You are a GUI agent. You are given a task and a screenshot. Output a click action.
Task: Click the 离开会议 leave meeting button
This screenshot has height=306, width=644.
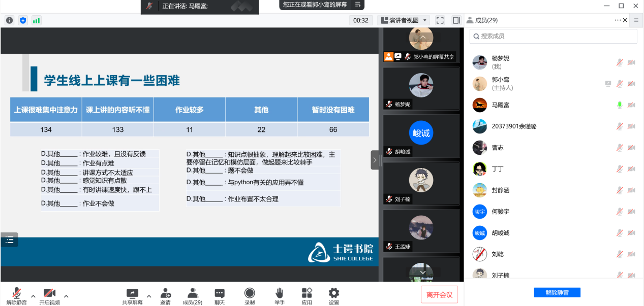pos(439,294)
